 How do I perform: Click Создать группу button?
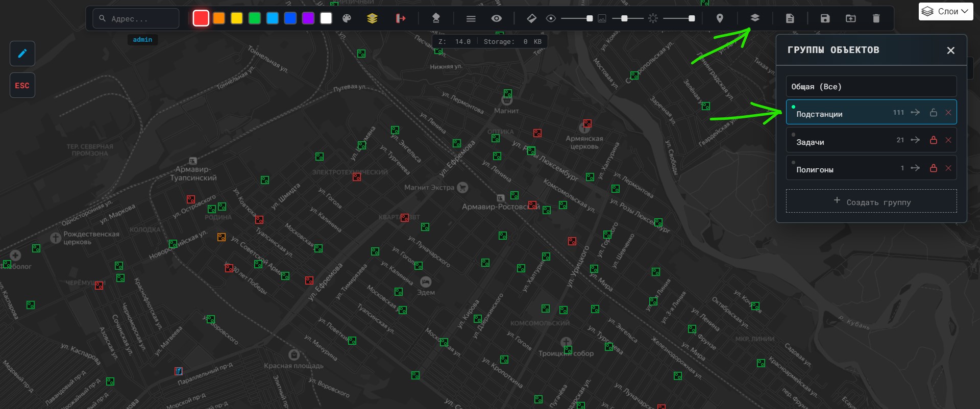871,201
